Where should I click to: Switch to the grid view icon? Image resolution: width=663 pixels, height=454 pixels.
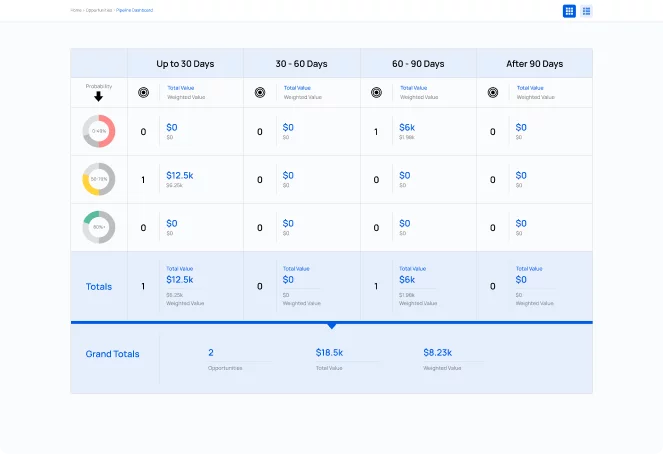click(569, 11)
